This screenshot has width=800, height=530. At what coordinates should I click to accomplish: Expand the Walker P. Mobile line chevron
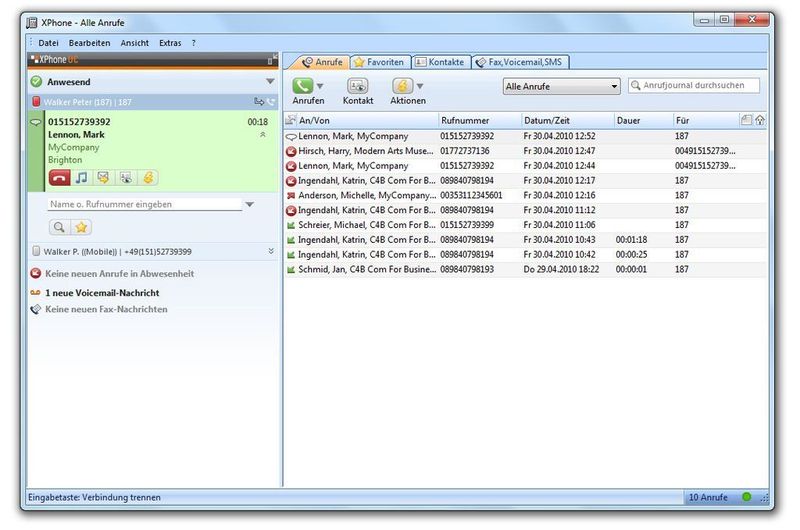coord(271,251)
